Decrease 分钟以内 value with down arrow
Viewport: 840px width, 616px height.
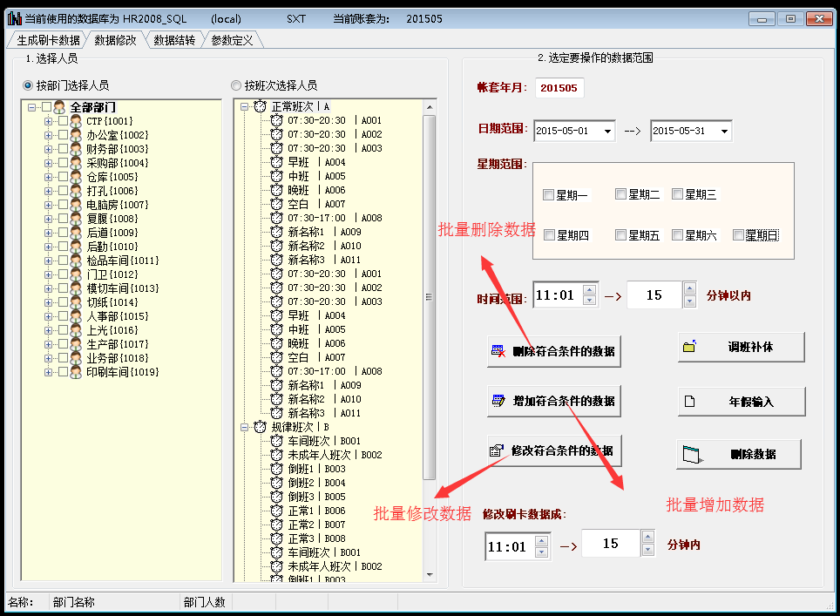pos(690,301)
